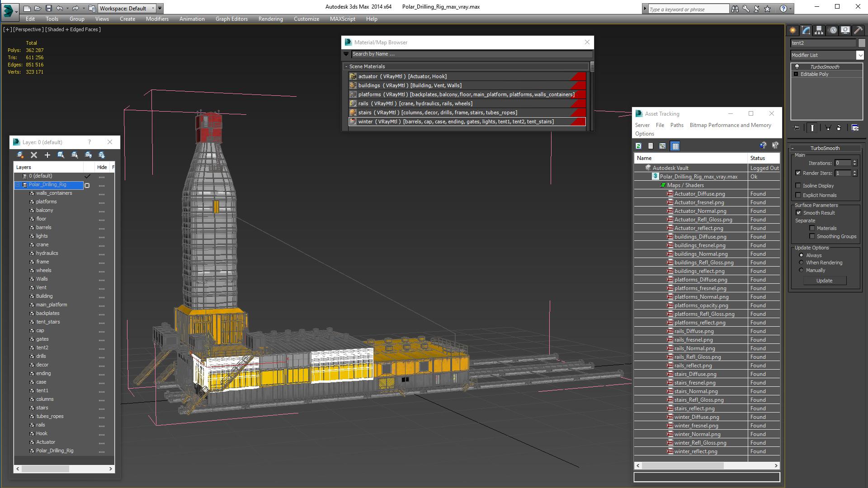Open the Create command panel tab
The height and width of the screenshot is (488, 868).
click(793, 30)
